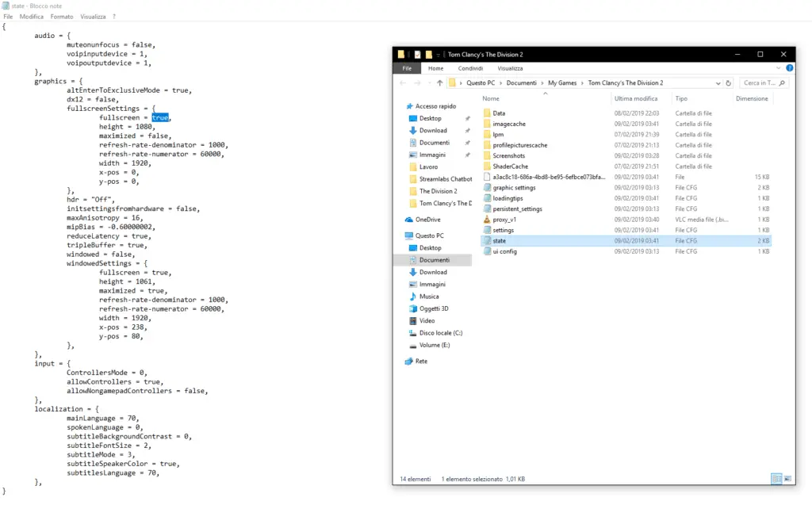This screenshot has height=505, width=812.
Task: Sort files by Tipo column
Action: 681,98
